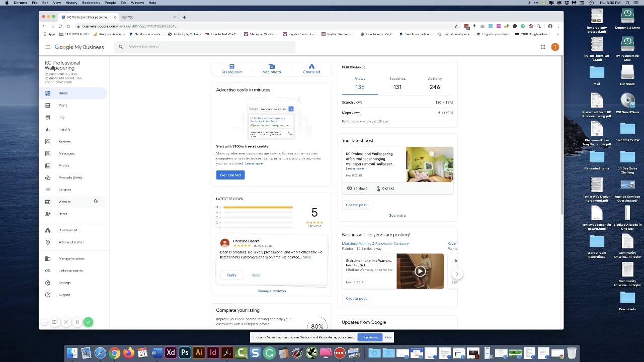Viewport: 644px width, 362px height.
Task: Click the orange account avatar
Action: tap(555, 47)
